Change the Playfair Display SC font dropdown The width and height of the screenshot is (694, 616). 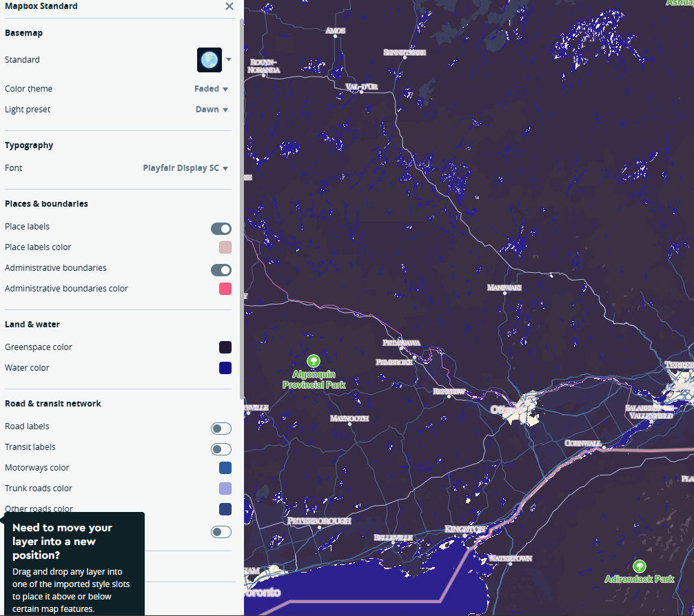(x=185, y=168)
